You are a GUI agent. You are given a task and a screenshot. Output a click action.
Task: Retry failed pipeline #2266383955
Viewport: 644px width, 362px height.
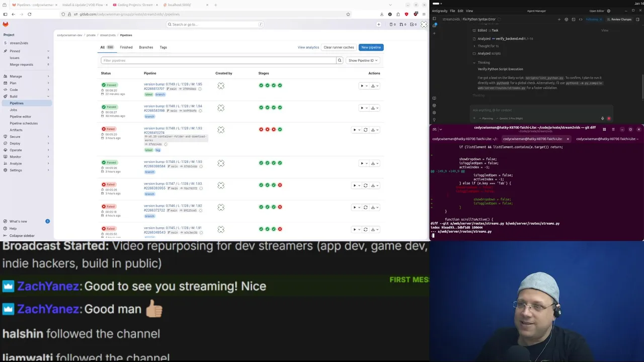coord(365,186)
